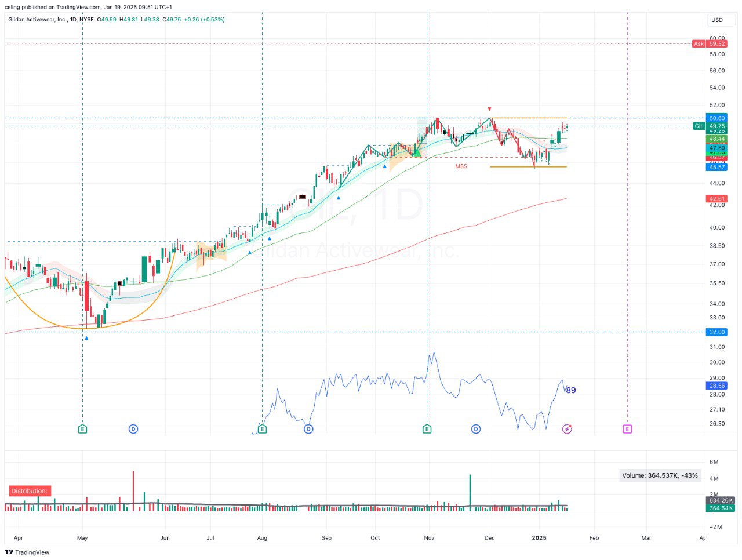Click the TradingView logo at bottom left
This screenshot has width=742, height=560.
click(27, 552)
